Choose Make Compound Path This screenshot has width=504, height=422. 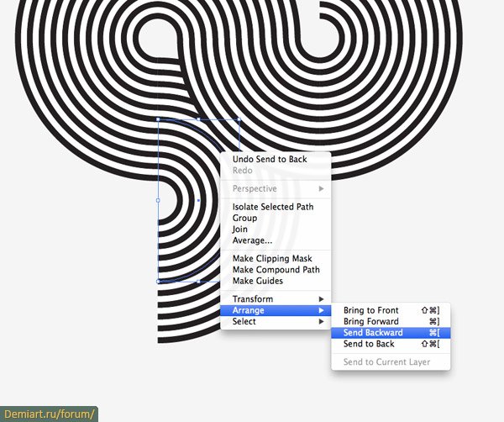(x=276, y=270)
